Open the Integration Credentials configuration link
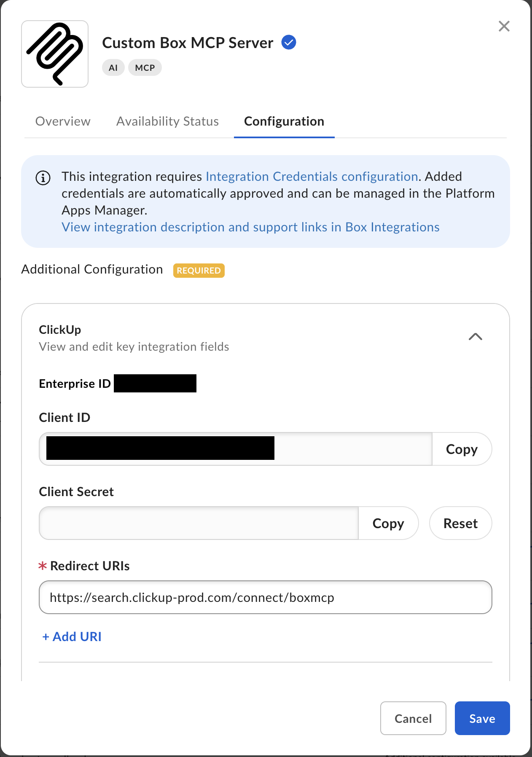 tap(312, 176)
